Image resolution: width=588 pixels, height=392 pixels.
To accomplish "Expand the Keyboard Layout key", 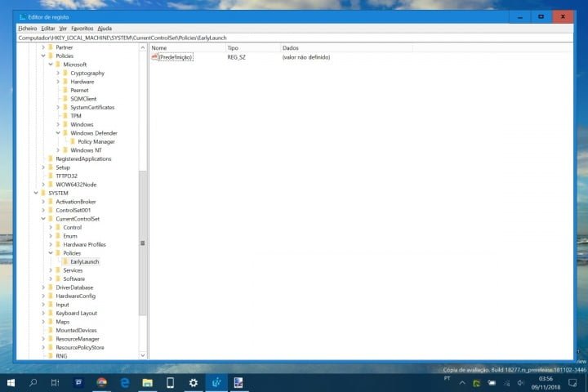I will pyautogui.click(x=43, y=313).
